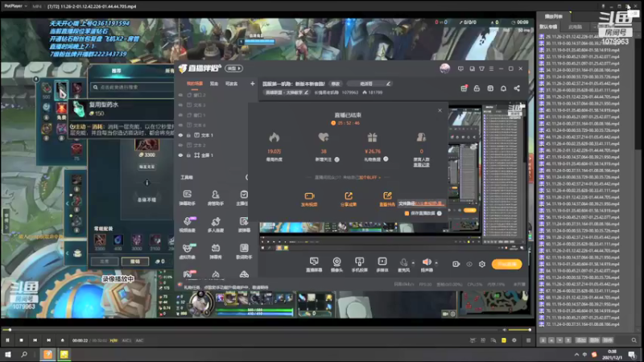Viewport: 644px width, 362px height.
Task: Seek on PotPlayer video progress bar
Action: point(251,330)
